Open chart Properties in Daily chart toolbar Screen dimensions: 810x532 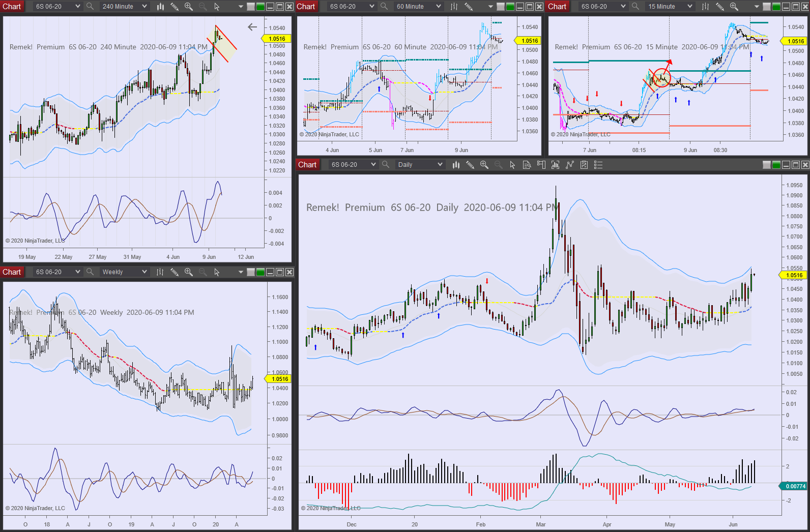click(x=598, y=165)
